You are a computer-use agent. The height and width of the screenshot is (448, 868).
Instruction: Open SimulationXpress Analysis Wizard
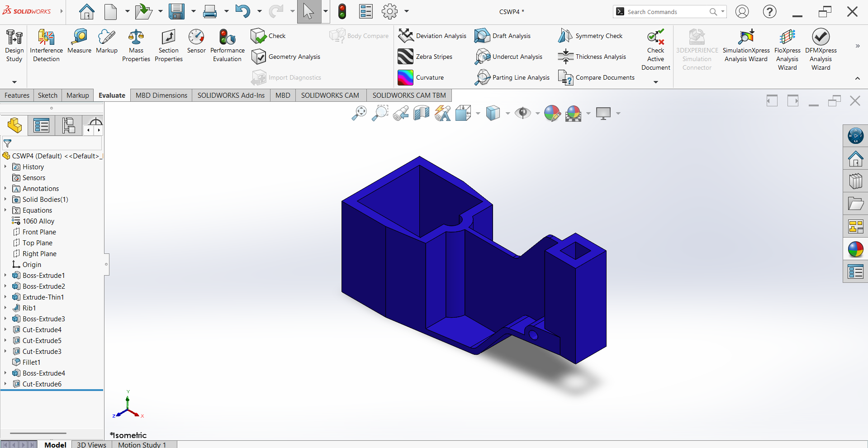pos(746,46)
